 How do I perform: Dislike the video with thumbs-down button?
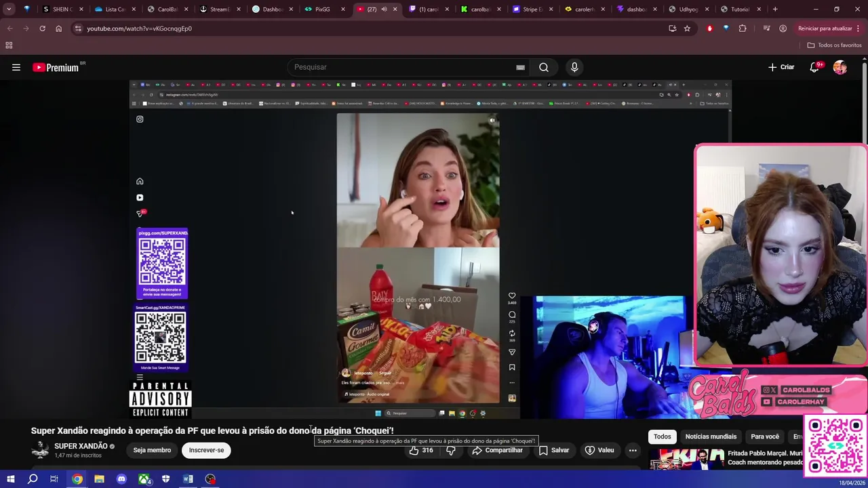(450, 450)
